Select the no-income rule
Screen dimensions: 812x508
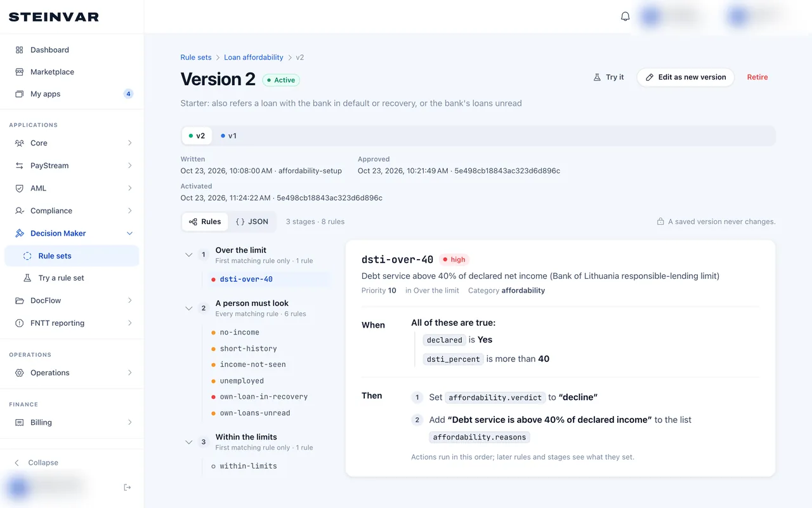(269, 332)
